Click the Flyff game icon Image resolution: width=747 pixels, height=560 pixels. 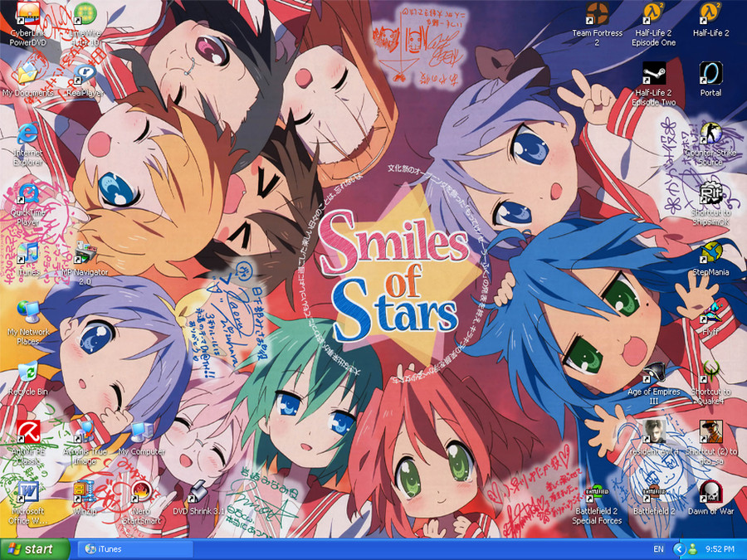point(710,313)
